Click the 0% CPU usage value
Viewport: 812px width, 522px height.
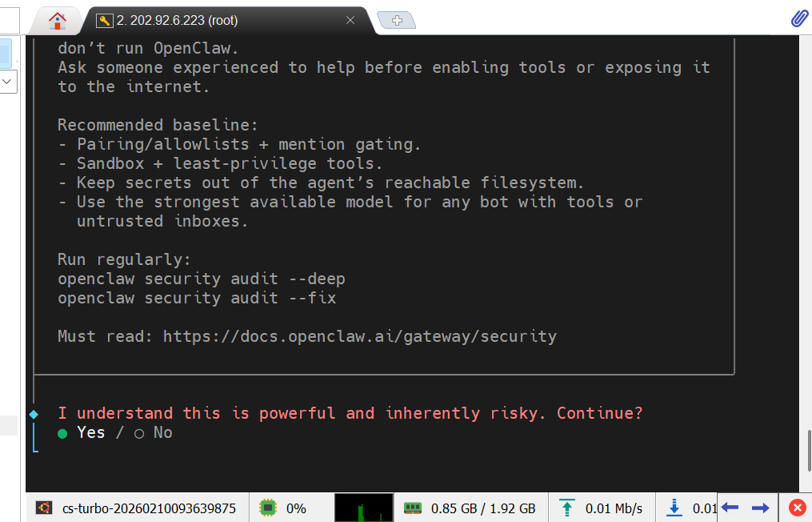pyautogui.click(x=296, y=508)
